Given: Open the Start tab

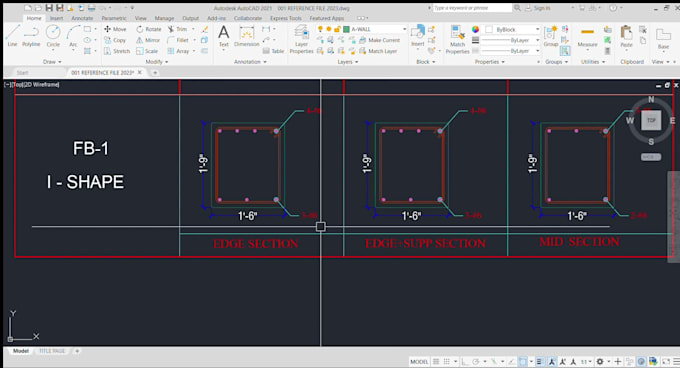Looking at the screenshot, I should pos(23,72).
